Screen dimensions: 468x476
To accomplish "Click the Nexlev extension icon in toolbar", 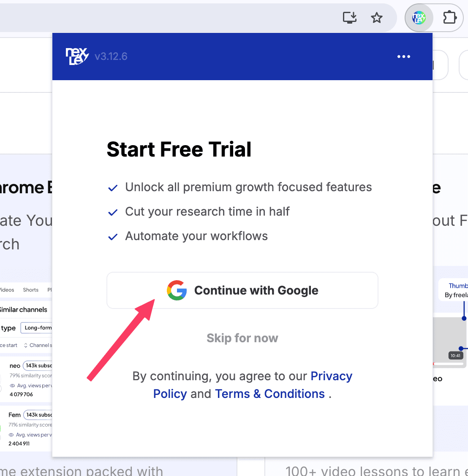I will [x=419, y=18].
